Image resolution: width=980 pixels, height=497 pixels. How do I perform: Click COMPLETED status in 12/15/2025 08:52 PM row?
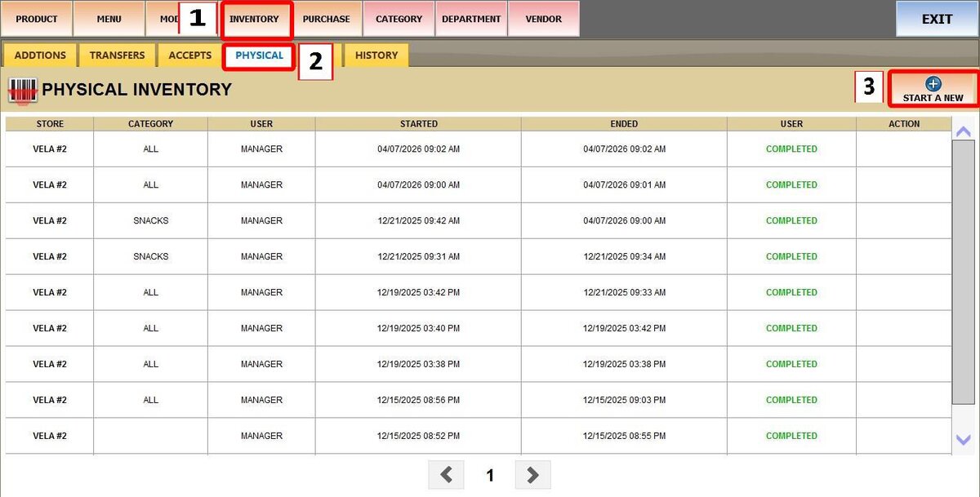tap(791, 437)
